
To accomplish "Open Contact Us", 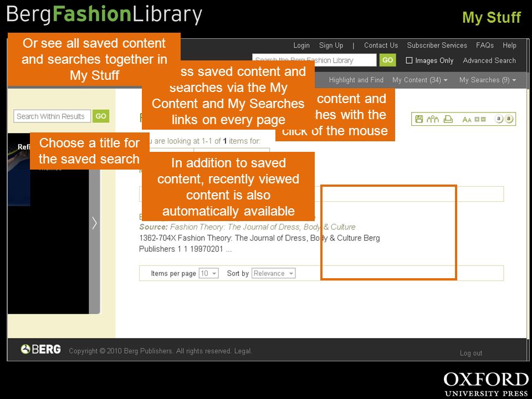I will coord(381,45).
